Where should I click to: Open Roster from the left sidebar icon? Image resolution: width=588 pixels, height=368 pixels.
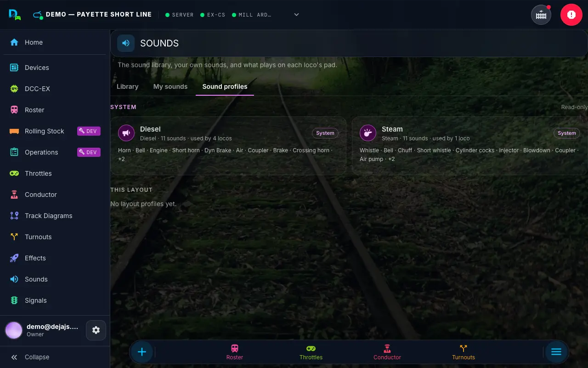point(14,110)
